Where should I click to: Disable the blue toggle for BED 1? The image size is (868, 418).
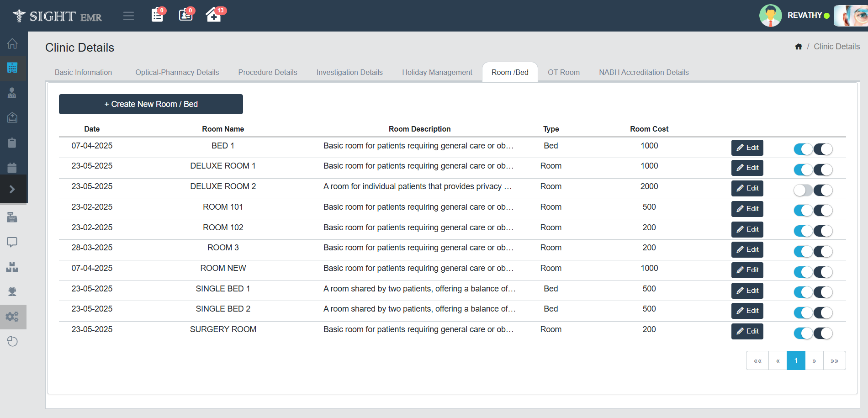pos(803,149)
